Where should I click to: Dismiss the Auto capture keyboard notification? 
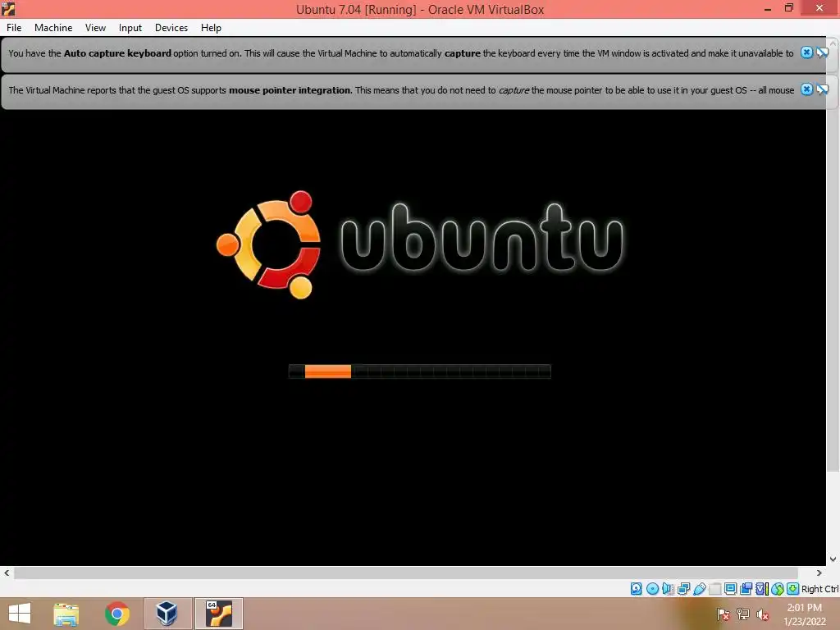click(806, 52)
